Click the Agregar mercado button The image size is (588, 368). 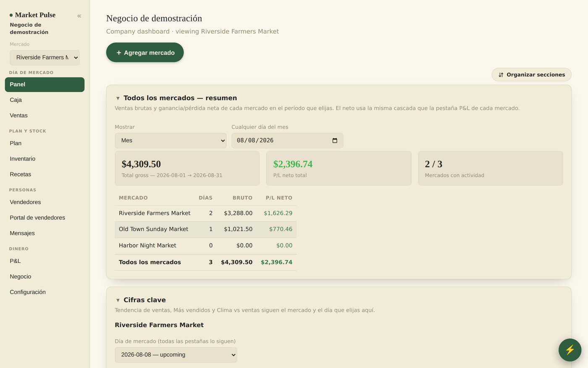coord(145,53)
